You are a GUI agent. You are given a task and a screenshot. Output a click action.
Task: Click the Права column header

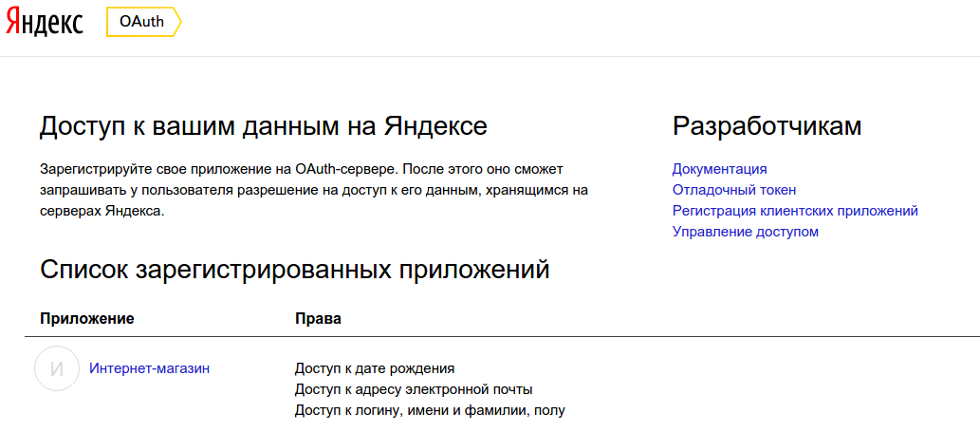(x=318, y=318)
